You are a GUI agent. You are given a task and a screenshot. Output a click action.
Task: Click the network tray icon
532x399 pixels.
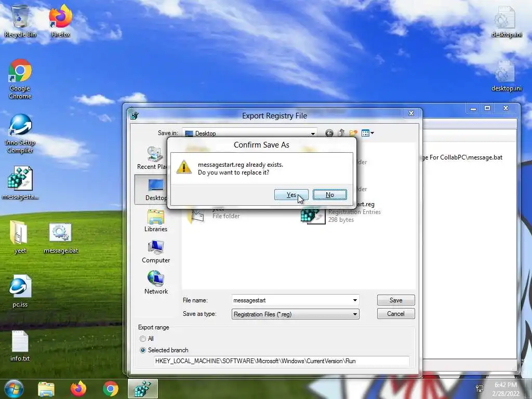pos(480,389)
